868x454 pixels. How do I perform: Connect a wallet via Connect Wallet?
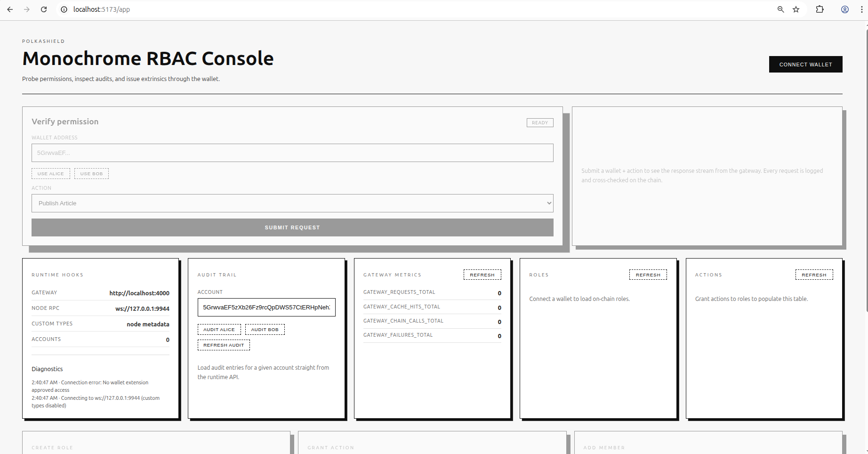click(805, 65)
